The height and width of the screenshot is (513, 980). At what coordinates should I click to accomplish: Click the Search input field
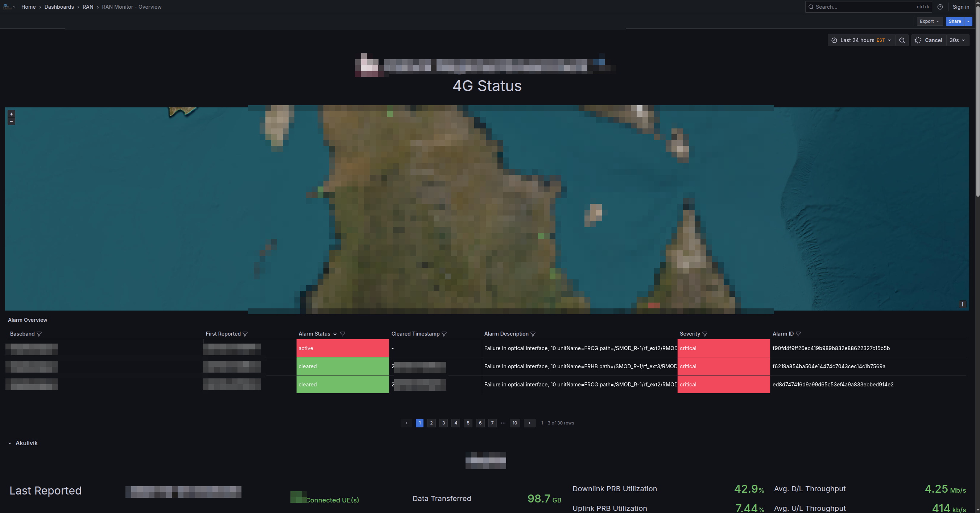[x=864, y=7]
